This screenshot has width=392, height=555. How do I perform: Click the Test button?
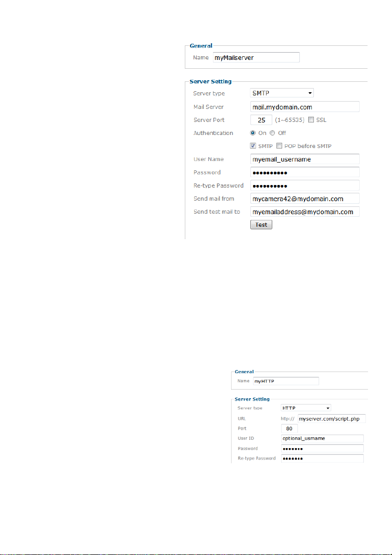[x=261, y=225]
